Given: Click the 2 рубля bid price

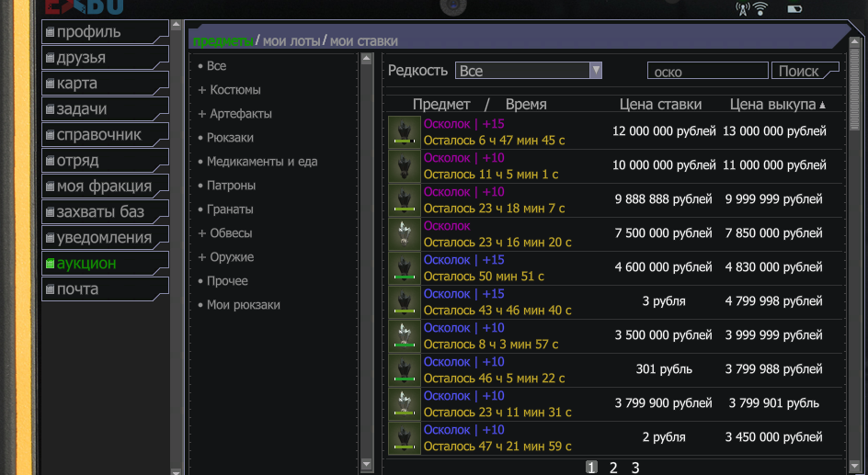Looking at the screenshot, I should click(664, 436).
